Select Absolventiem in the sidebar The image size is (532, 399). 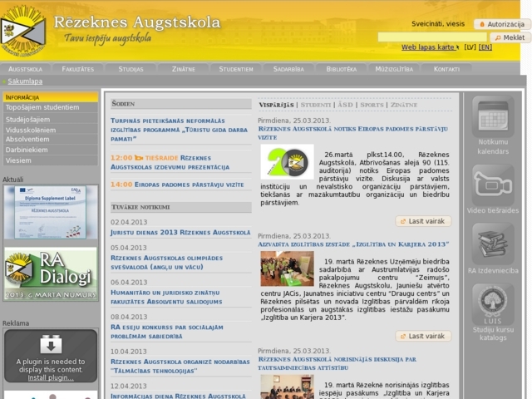coord(50,139)
